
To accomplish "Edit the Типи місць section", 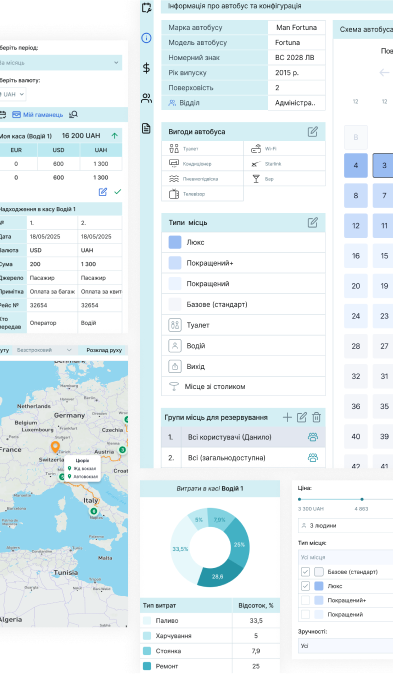I will [313, 223].
